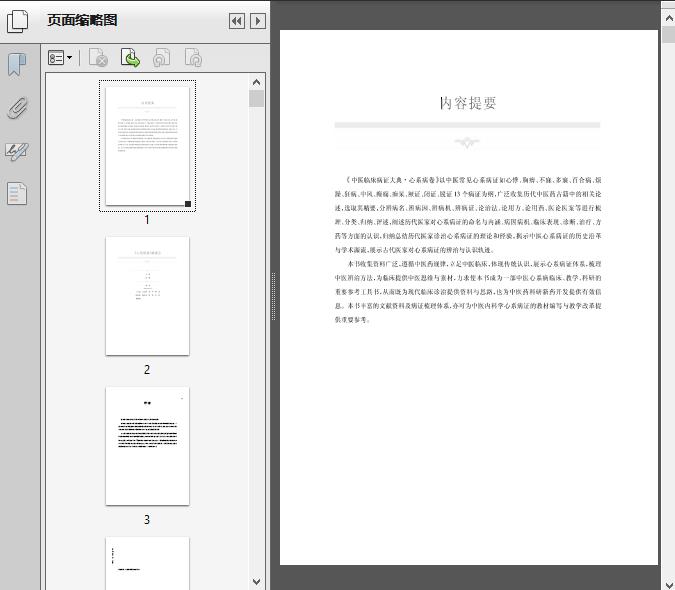Viewport: 675px width, 590px height.
Task: Open the signatures panel icon
Action: pos(17,151)
